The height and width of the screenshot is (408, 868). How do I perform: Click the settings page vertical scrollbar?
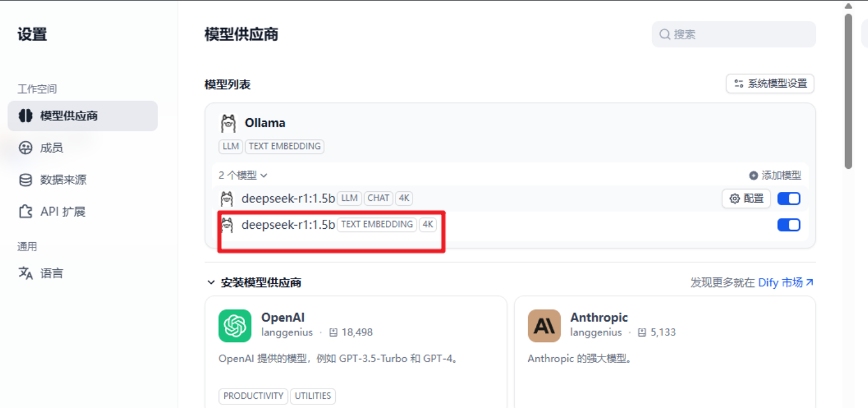849,91
